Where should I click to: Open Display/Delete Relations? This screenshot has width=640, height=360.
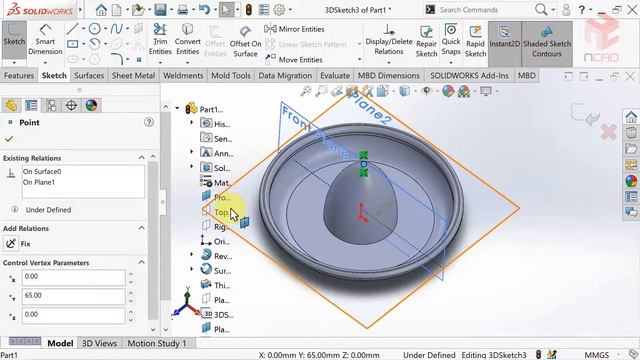point(389,40)
